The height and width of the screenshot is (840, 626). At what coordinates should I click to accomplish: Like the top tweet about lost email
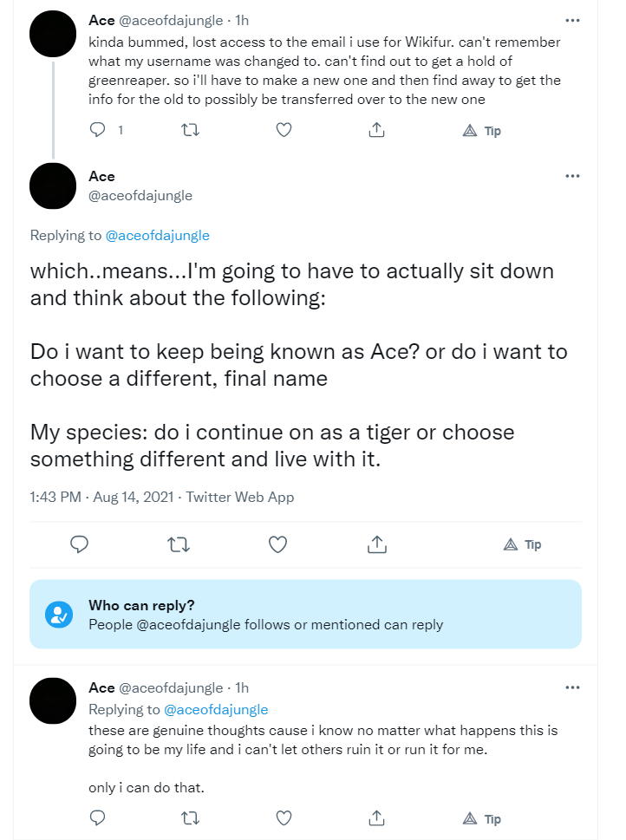click(284, 130)
